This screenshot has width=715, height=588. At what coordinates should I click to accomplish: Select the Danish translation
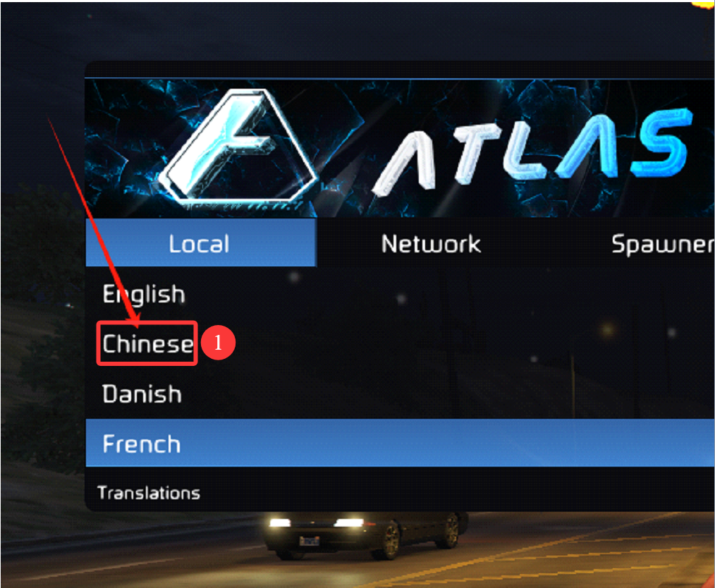[x=142, y=394]
